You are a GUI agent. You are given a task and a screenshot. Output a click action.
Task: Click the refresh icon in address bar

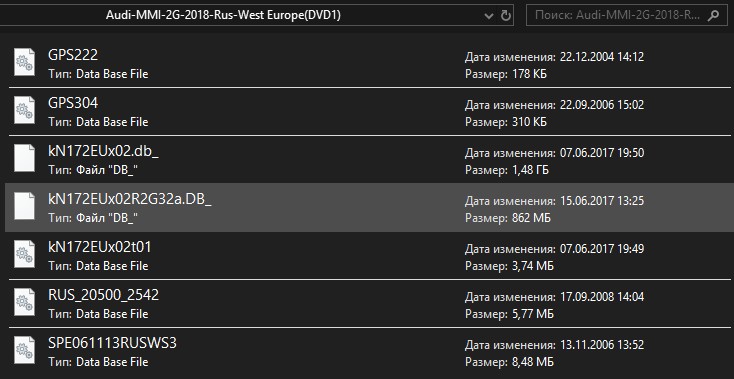[506, 15]
